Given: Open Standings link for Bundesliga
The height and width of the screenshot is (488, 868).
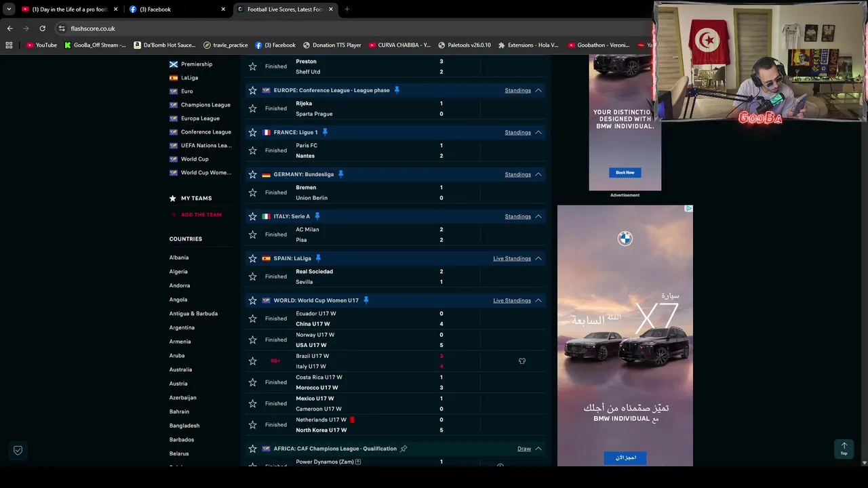Looking at the screenshot, I should [517, 174].
